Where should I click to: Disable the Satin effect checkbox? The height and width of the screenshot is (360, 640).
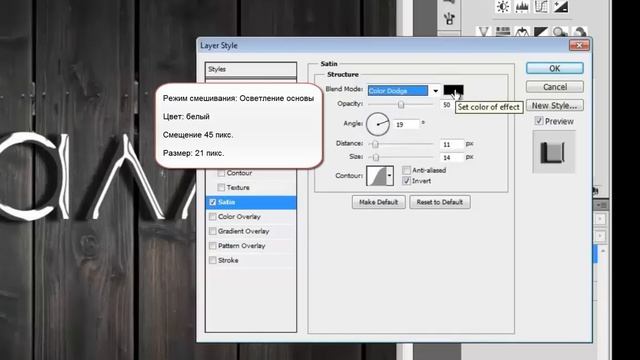[213, 202]
